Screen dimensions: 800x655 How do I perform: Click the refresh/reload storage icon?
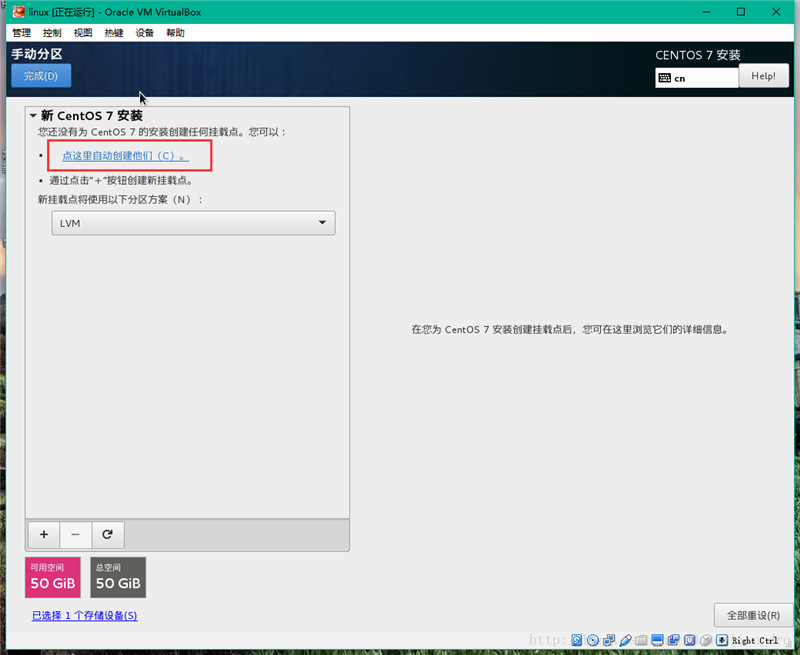(x=108, y=534)
